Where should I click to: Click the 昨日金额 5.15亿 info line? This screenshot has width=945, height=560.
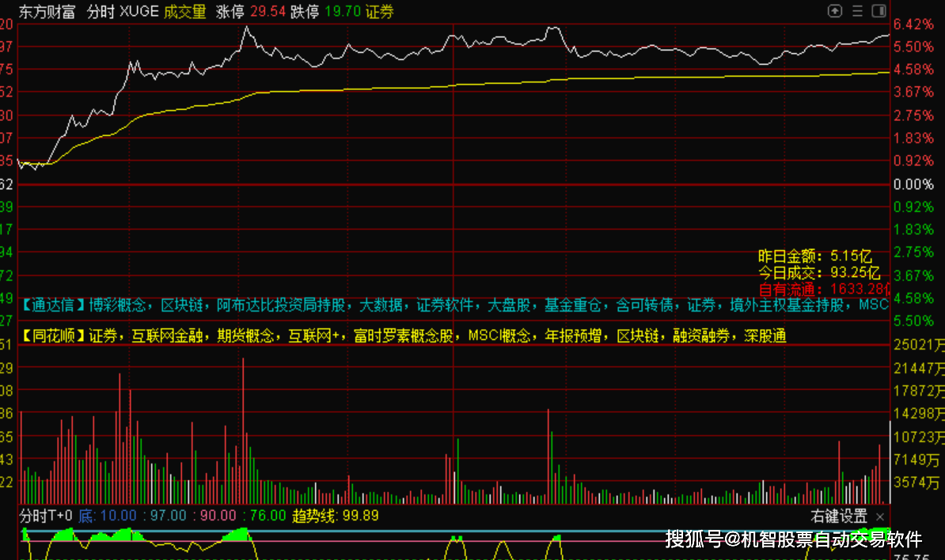pos(814,256)
